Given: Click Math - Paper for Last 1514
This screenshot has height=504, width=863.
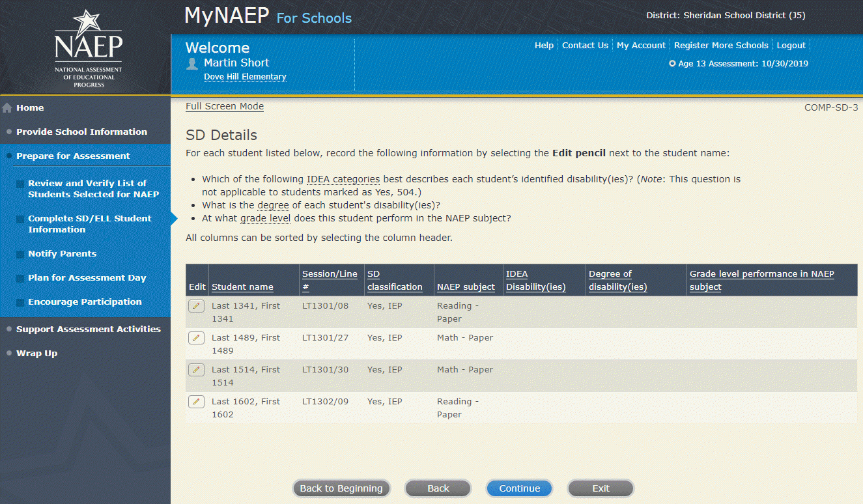Looking at the screenshot, I should (x=465, y=370).
